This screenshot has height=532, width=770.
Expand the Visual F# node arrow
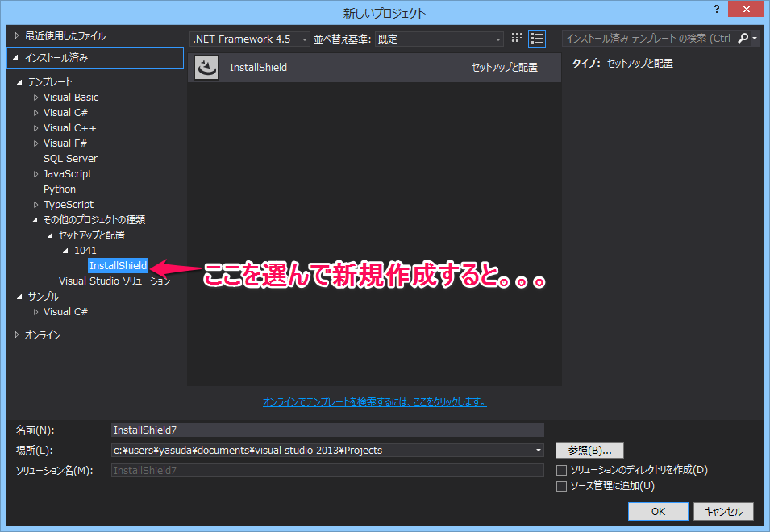35,143
